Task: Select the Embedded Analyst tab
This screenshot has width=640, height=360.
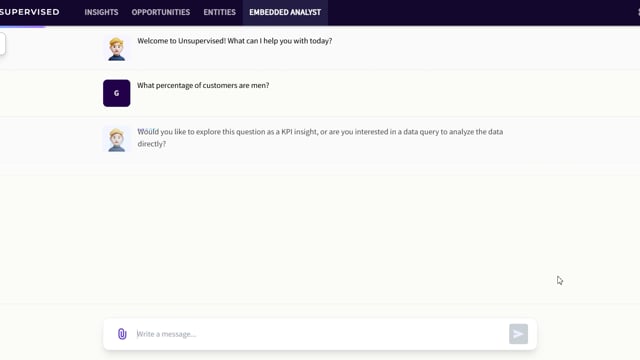Action: coord(285,12)
